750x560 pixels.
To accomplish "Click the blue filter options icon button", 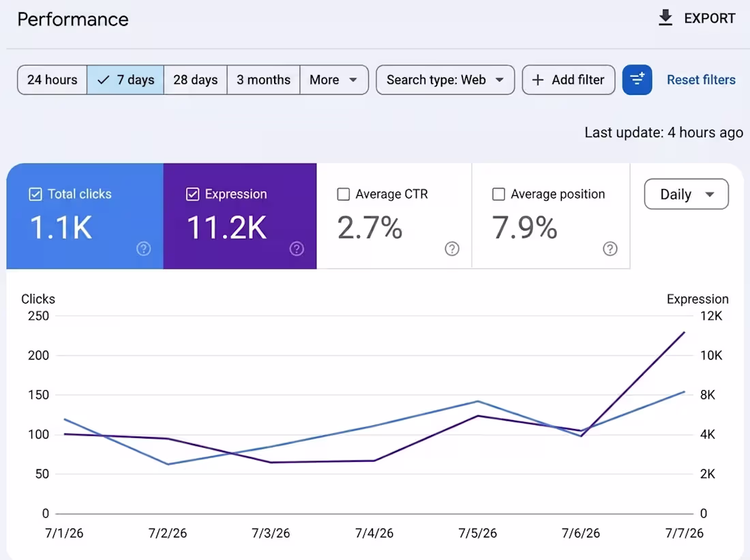I will 637,79.
